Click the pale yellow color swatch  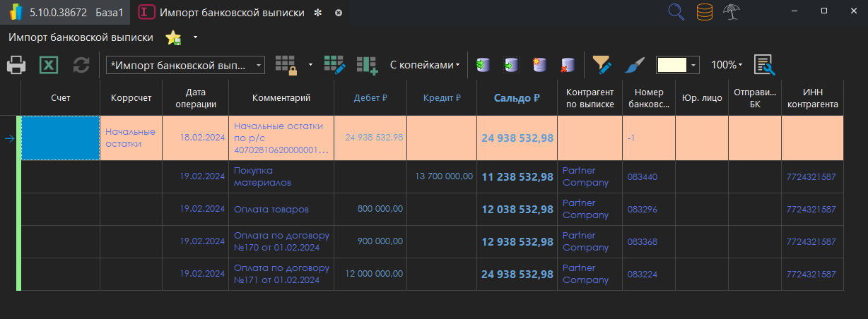point(671,65)
